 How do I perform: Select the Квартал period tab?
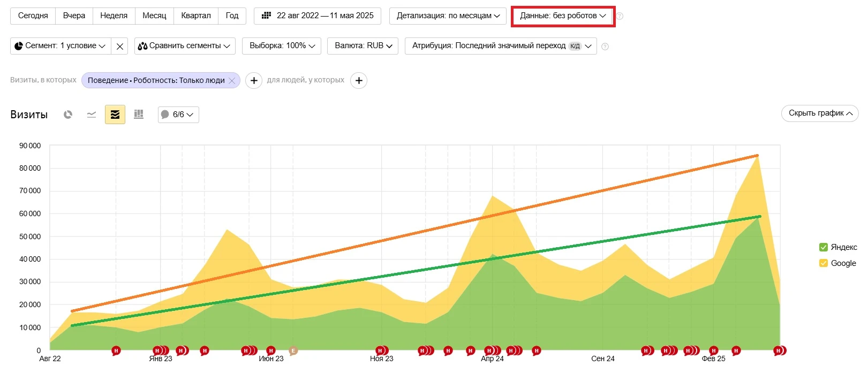pos(196,16)
